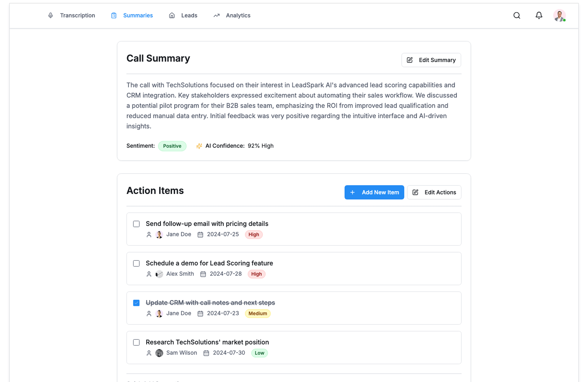Click the Positive sentiment badge
The height and width of the screenshot is (382, 588).
point(172,146)
